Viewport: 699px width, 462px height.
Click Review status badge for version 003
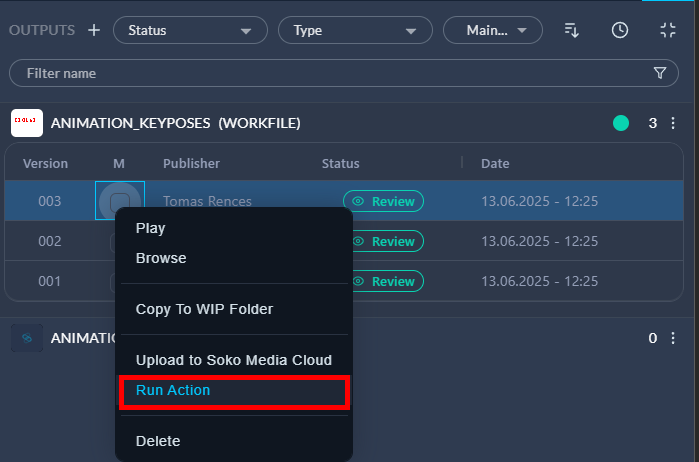[x=383, y=201]
